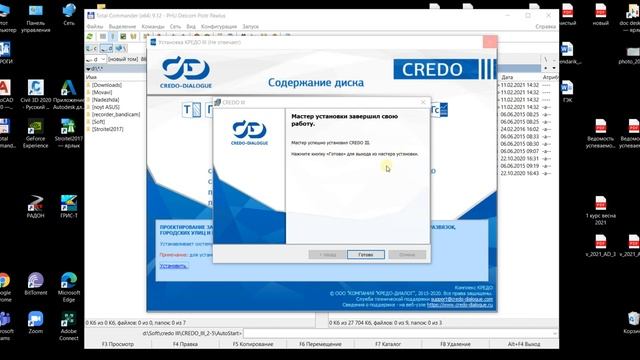This screenshot has height=360, width=640.
Task: Click the F7 Каталог button
Action: [x=388, y=344]
